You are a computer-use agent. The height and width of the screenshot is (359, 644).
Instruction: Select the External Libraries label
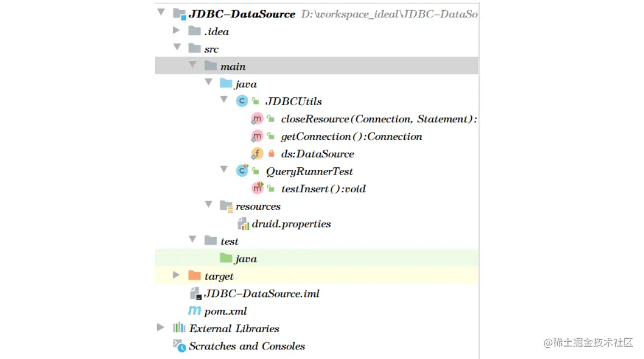click(x=234, y=329)
